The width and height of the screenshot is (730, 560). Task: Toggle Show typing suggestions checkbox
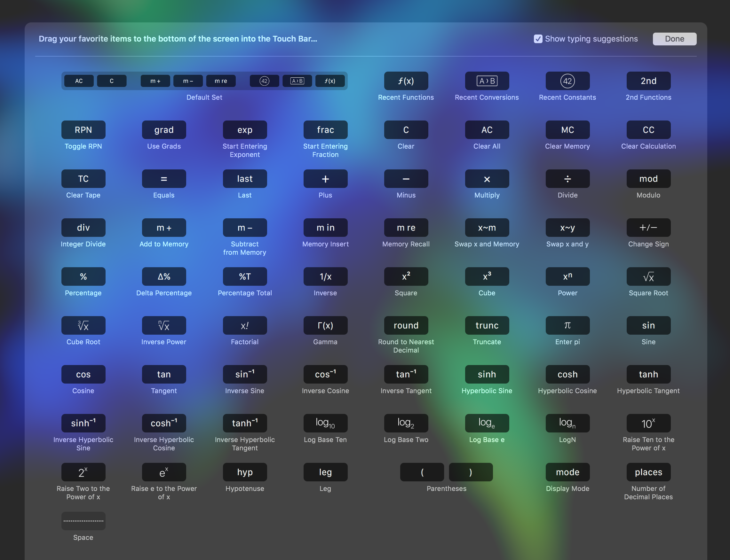(x=538, y=39)
